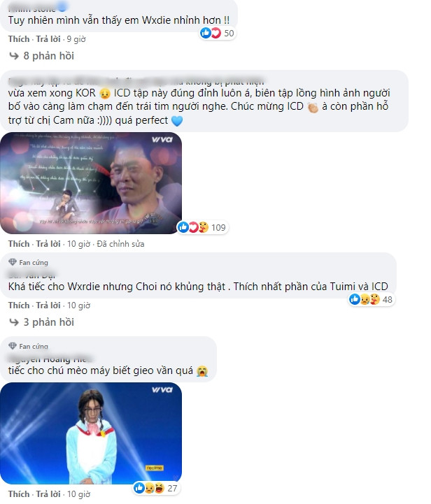Like the comment about Wxdie nhỉnh hơn
The height and width of the screenshot is (504, 431).
pos(19,39)
